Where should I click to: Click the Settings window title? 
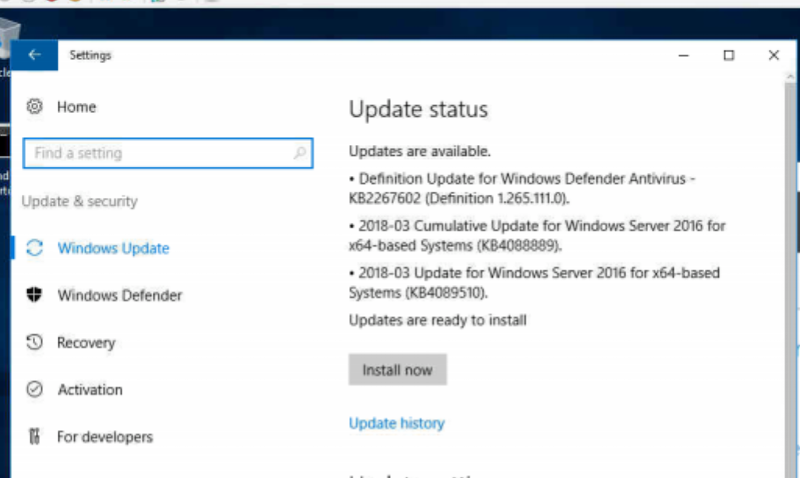tap(90, 55)
